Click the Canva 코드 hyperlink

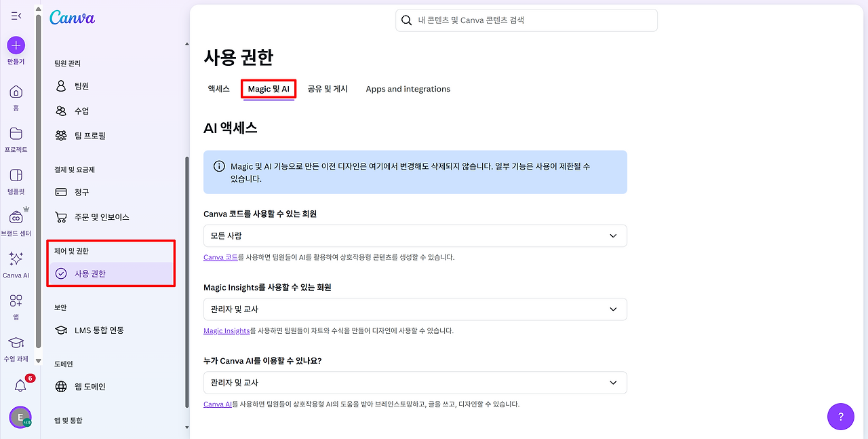(221, 256)
